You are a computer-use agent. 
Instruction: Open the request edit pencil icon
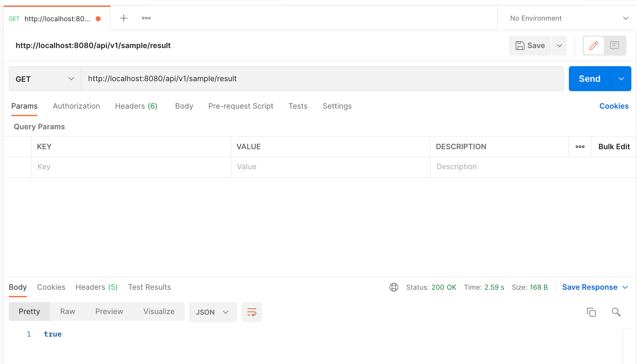point(594,46)
